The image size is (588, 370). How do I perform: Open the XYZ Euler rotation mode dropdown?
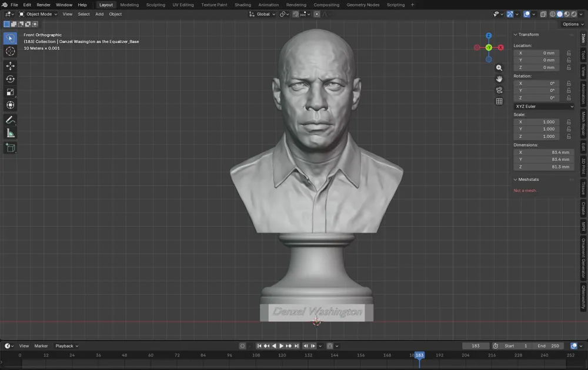pos(544,107)
